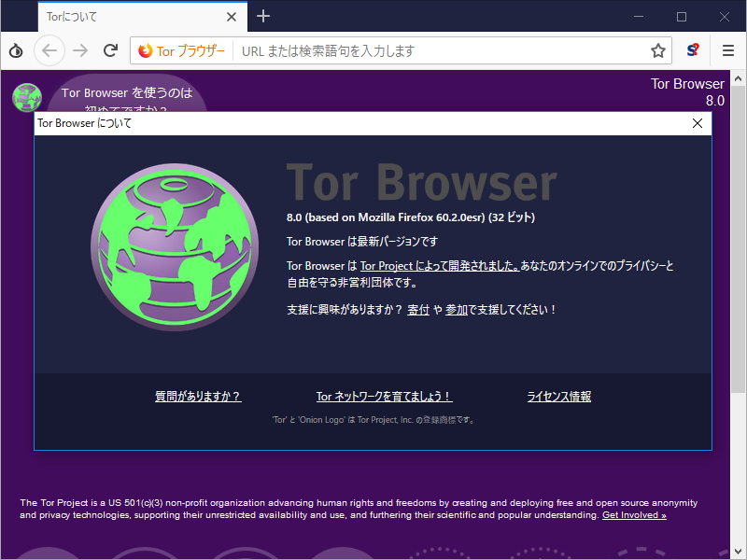747x560 pixels.
Task: Click the back navigation arrow
Action: point(49,50)
